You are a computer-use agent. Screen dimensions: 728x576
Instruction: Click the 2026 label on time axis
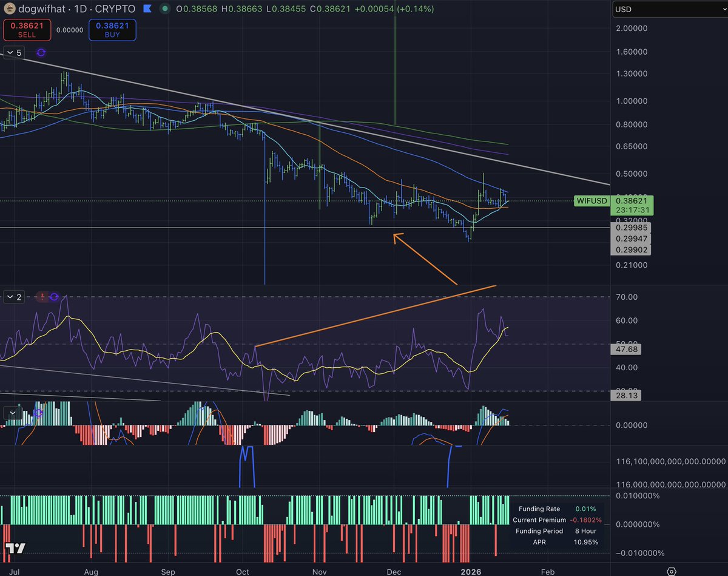(x=470, y=572)
